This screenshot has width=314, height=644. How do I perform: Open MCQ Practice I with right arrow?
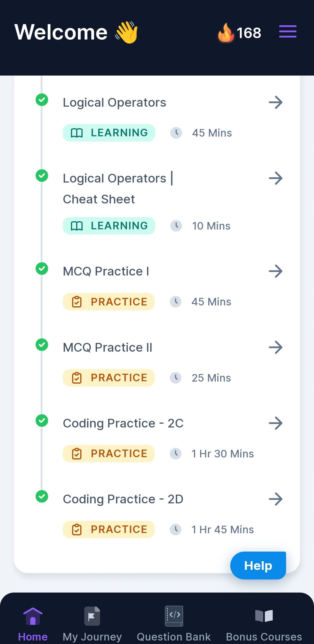276,271
